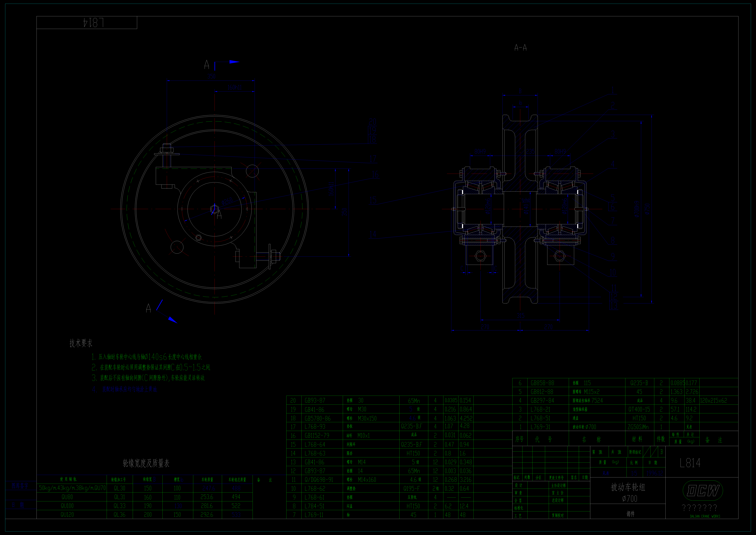
Task: Click wheel mass value 292.6
Action: click(x=207, y=515)
